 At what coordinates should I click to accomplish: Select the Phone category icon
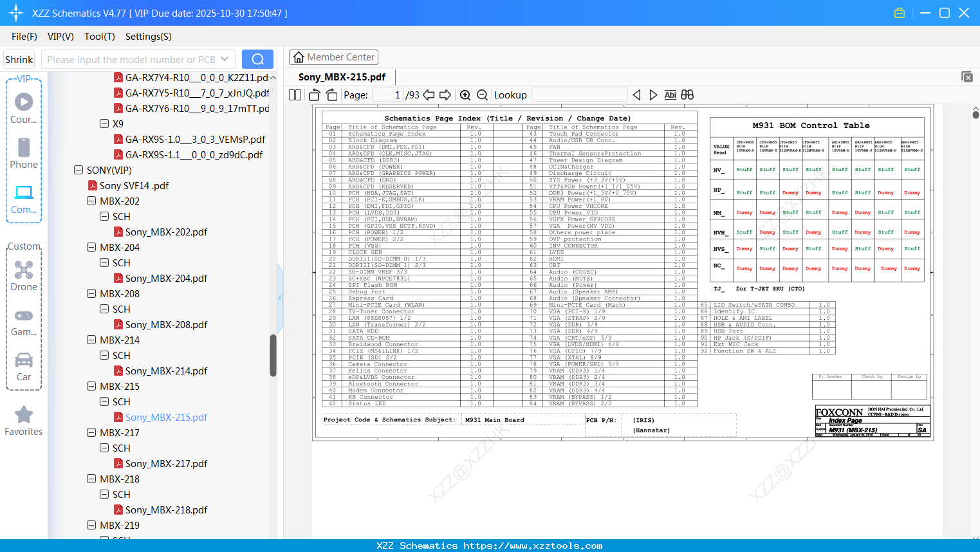(24, 153)
